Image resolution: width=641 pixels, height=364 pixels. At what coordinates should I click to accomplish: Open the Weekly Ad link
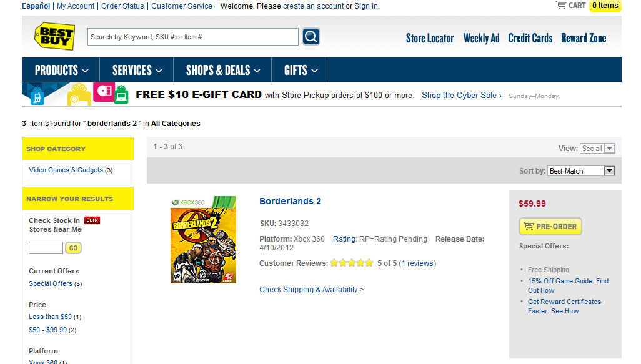point(481,38)
